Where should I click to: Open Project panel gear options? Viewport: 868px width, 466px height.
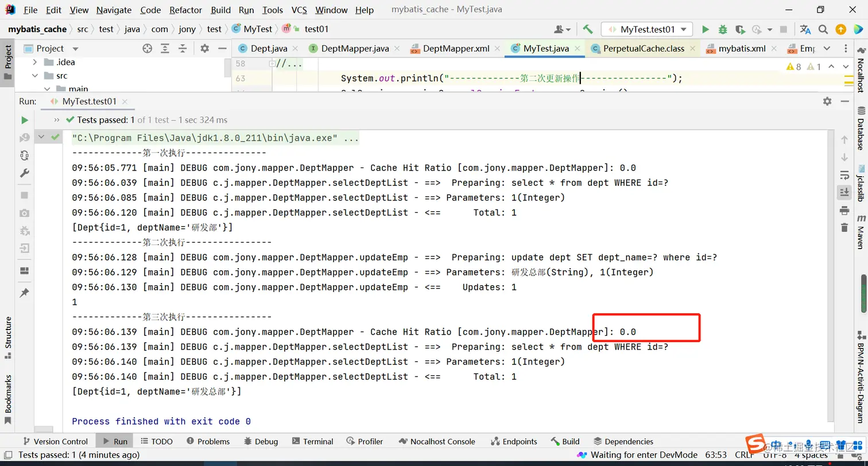pos(204,49)
